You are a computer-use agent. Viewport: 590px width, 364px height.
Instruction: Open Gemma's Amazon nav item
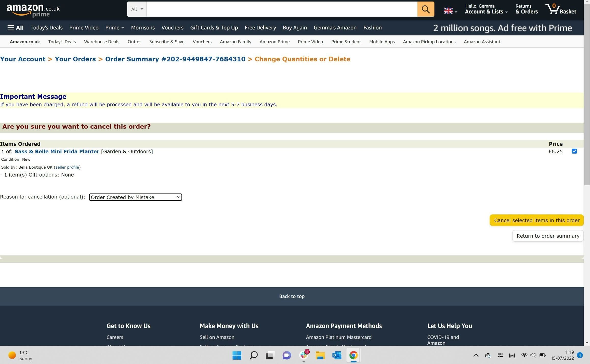pyautogui.click(x=335, y=28)
